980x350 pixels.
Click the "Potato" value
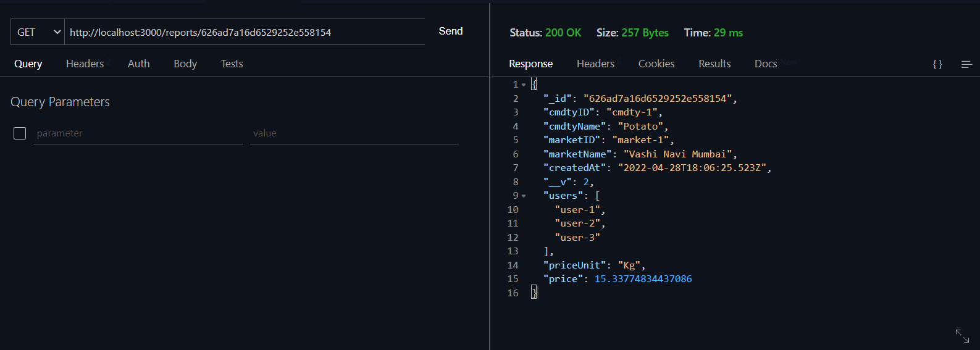tap(641, 127)
